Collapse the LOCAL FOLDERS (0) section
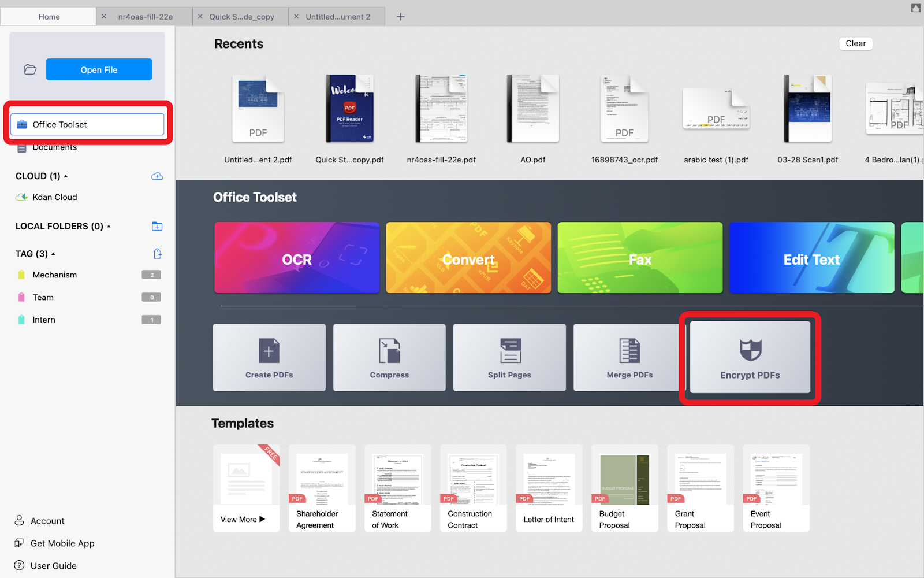 [109, 226]
